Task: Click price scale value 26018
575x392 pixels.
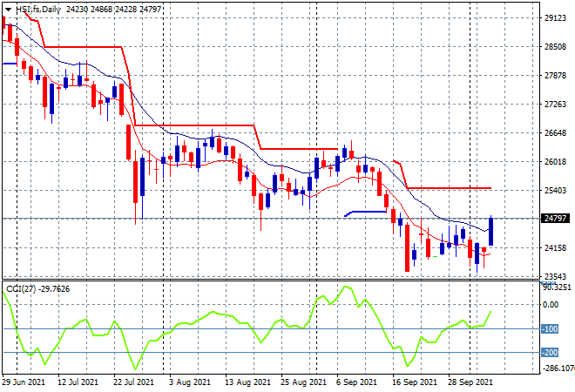Action: [x=555, y=162]
